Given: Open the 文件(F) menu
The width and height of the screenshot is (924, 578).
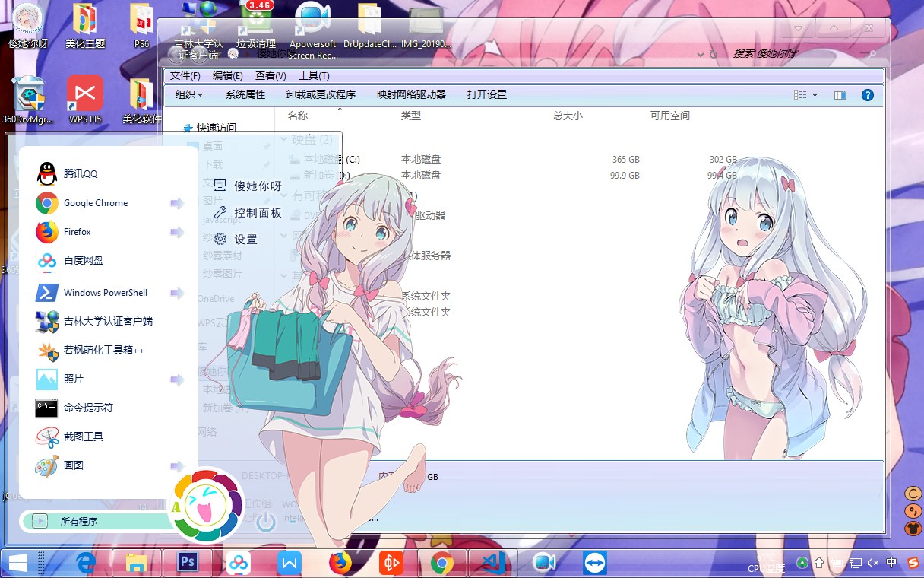Looking at the screenshot, I should tap(185, 76).
